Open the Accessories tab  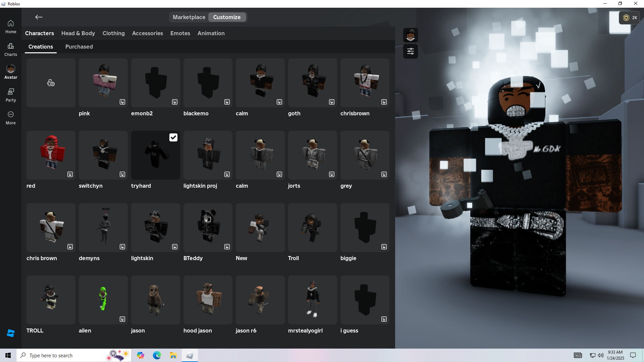click(x=148, y=33)
